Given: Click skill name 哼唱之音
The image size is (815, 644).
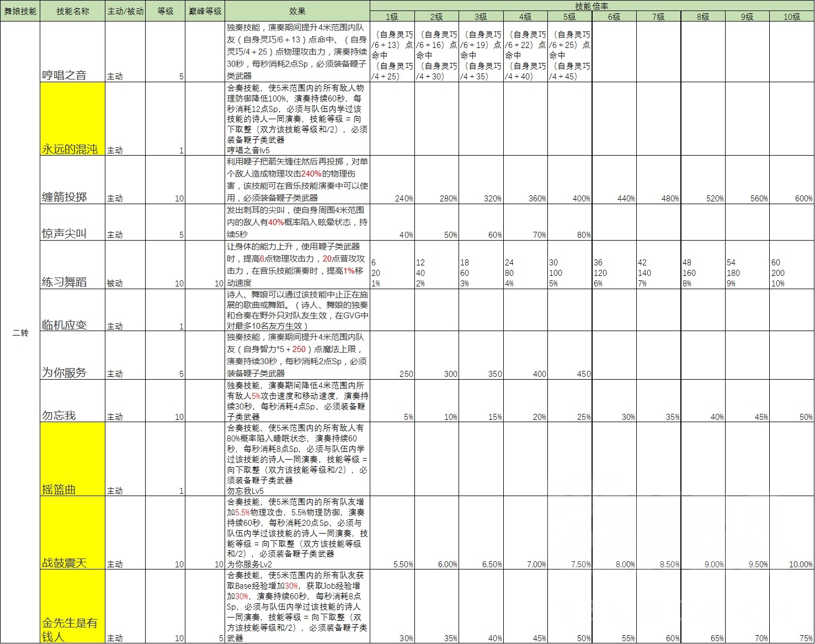Looking at the screenshot, I should 72,52.
